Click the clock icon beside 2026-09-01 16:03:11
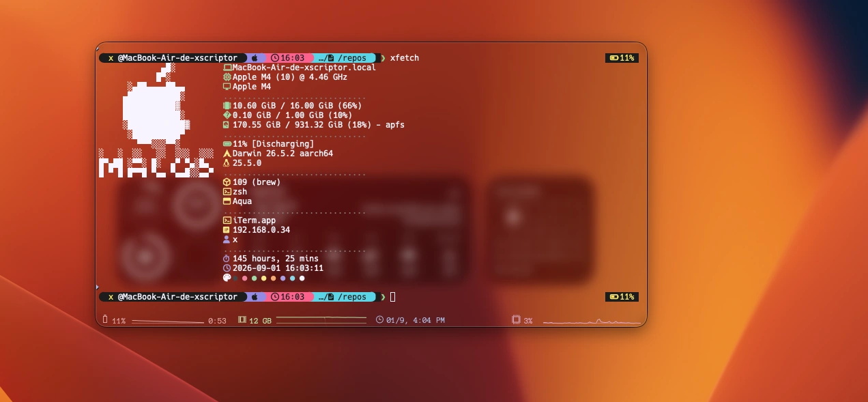Screen dimensions: 868x402 pos(227,268)
